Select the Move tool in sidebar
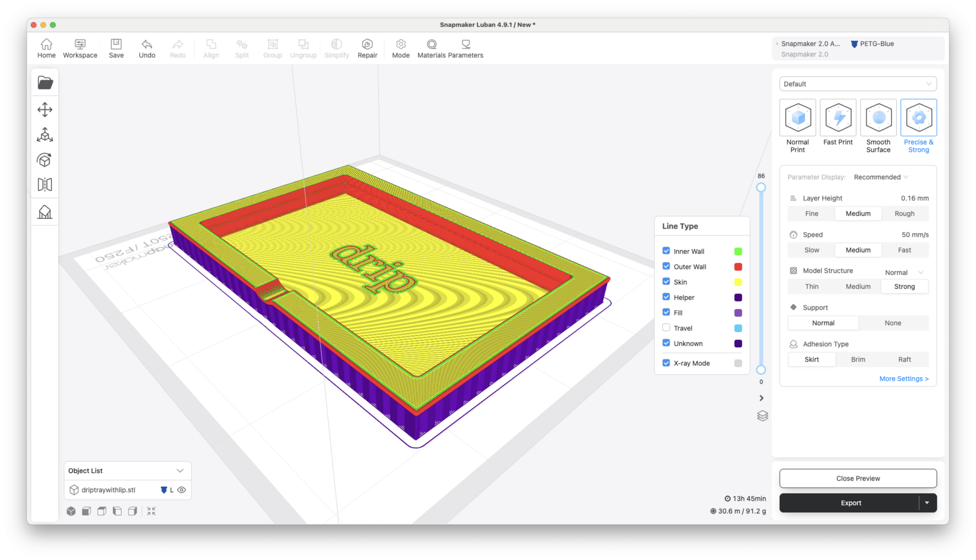Image resolution: width=976 pixels, height=560 pixels. coord(45,110)
